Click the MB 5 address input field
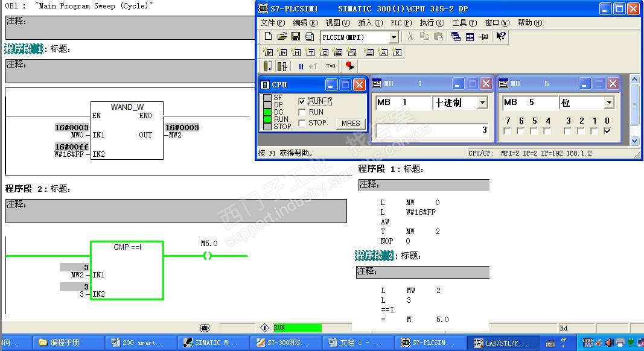This screenshot has height=351, width=644. point(531,102)
